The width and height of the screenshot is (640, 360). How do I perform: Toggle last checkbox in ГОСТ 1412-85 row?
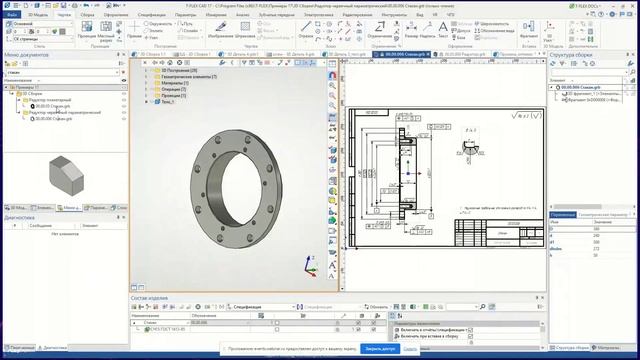click(x=373, y=329)
